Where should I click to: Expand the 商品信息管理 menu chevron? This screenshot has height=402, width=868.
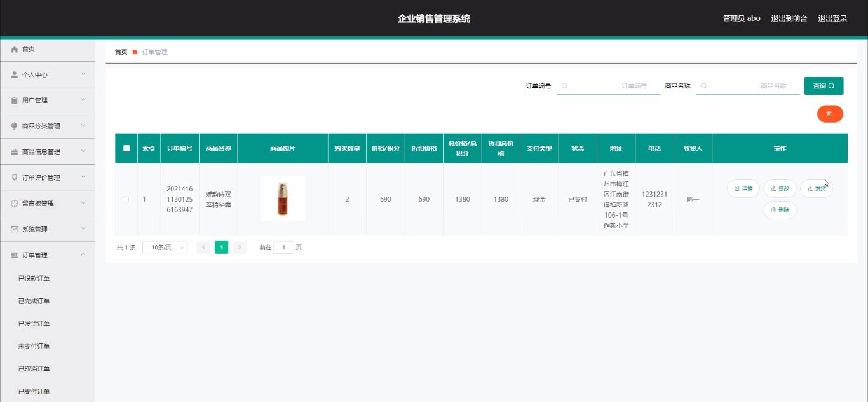83,151
